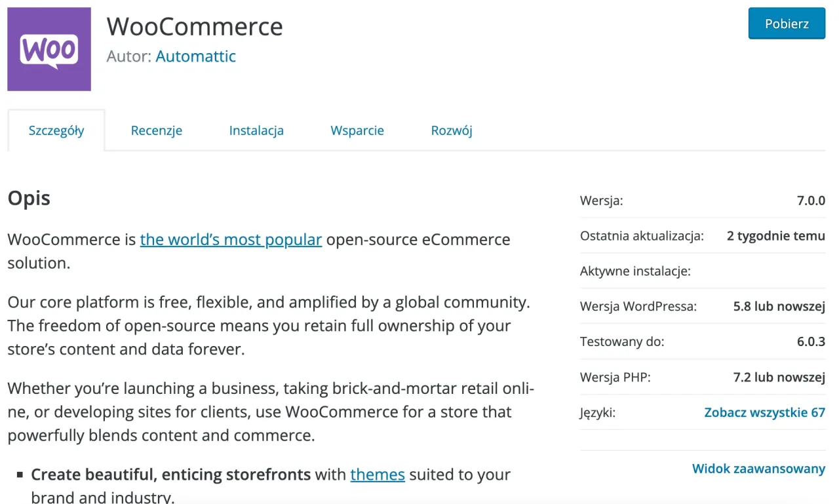Click the WooCommerce purple logo icon
The width and height of the screenshot is (839, 504).
click(49, 48)
